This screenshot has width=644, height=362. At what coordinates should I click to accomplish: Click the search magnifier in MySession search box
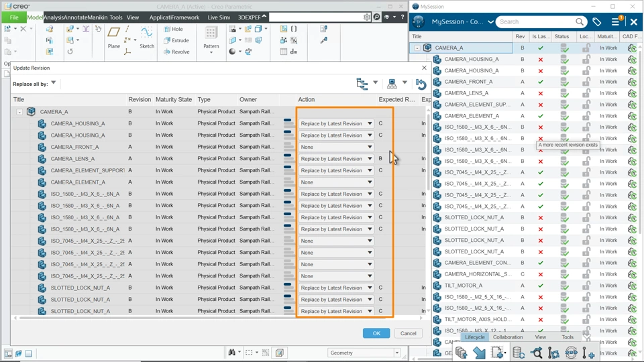(x=580, y=21)
